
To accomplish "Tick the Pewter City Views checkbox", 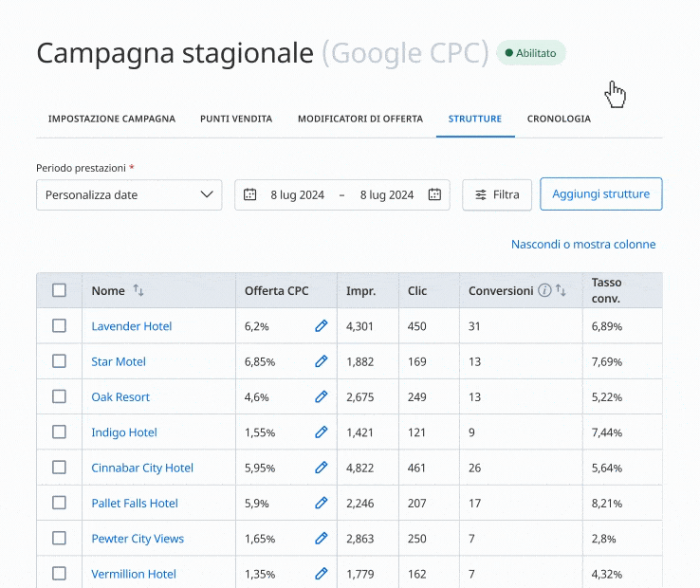I will click(60, 539).
